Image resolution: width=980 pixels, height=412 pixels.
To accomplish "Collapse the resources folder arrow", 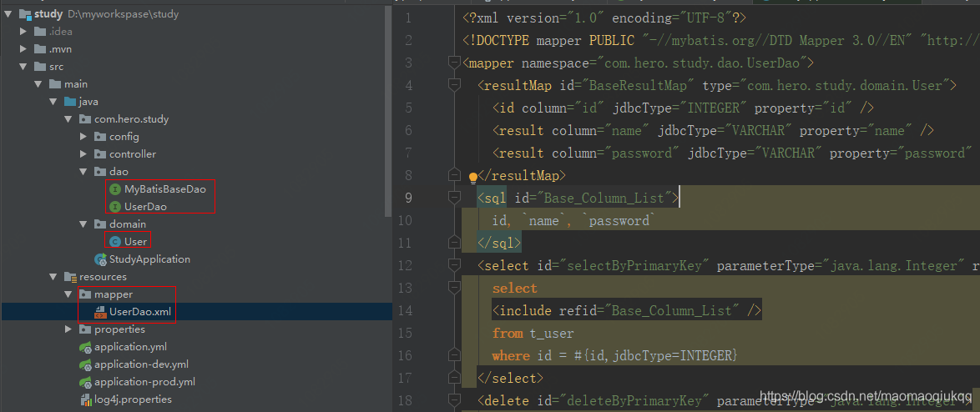I will click(x=53, y=276).
